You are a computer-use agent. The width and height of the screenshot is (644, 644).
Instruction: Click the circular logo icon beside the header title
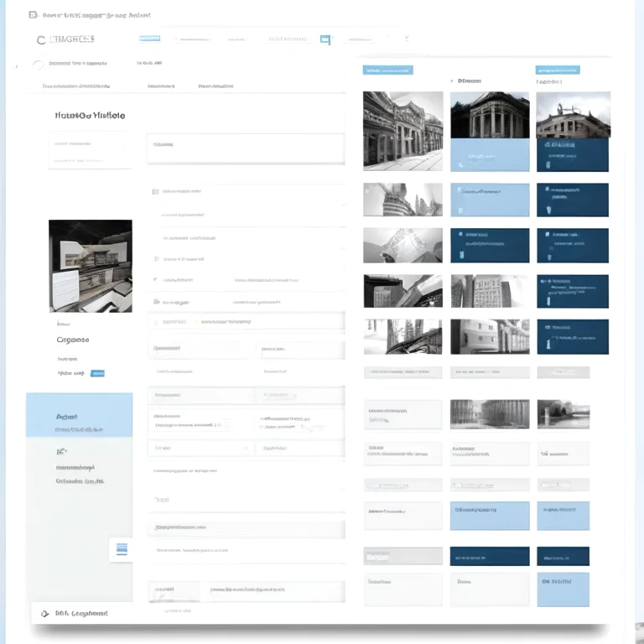pos(41,40)
